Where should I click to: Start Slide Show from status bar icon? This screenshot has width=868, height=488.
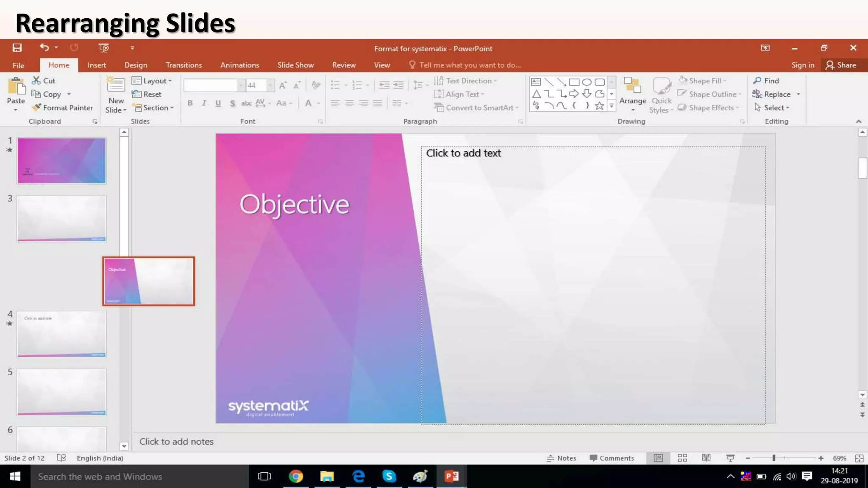point(730,458)
